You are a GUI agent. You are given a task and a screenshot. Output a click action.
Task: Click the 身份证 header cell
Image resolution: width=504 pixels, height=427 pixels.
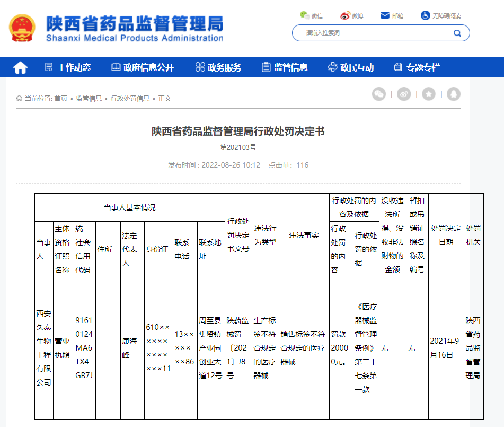[158, 249]
